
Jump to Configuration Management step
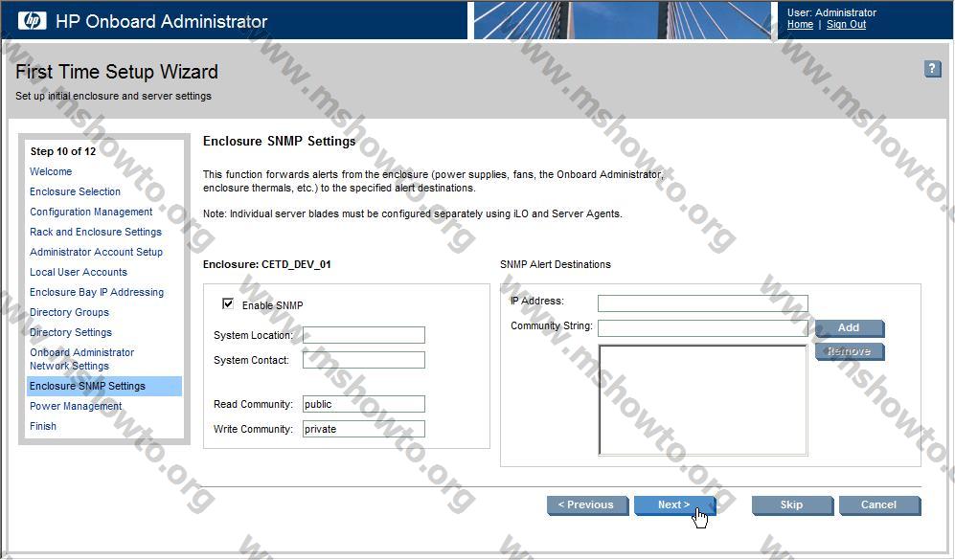(x=91, y=212)
